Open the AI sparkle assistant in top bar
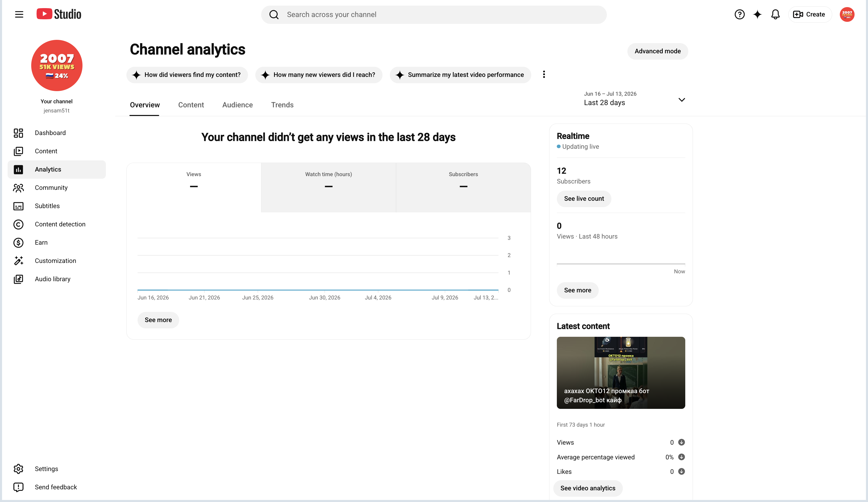The width and height of the screenshot is (868, 502). pos(757,14)
